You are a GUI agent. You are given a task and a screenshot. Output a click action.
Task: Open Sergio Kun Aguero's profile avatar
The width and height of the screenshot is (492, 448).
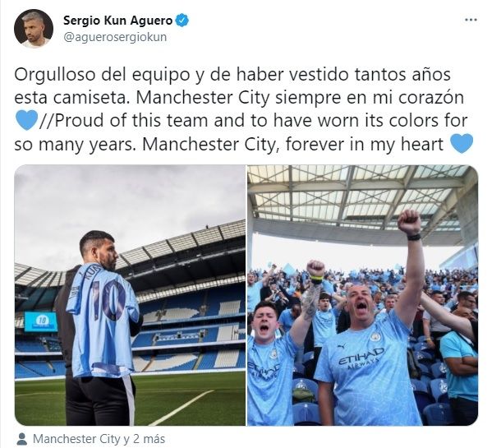34,29
